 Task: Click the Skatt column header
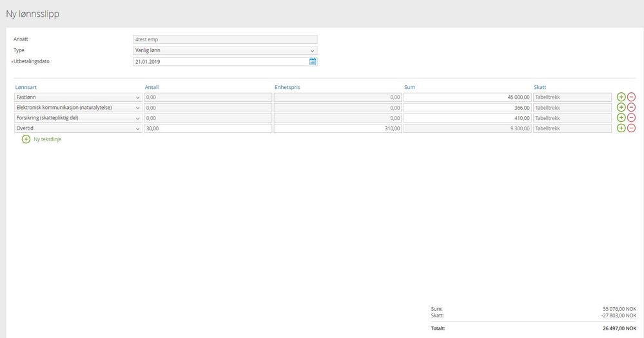point(540,87)
